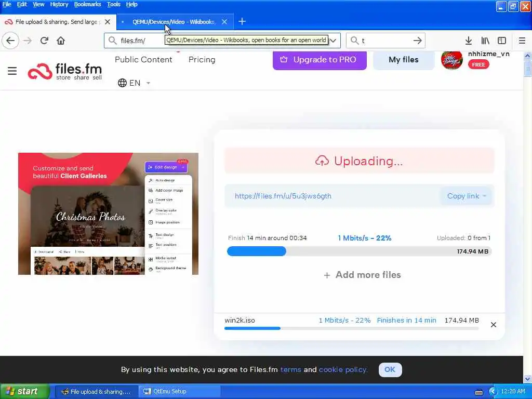Open the Firefox hamburger application menu
This screenshot has width=532, height=399.
coord(522,41)
